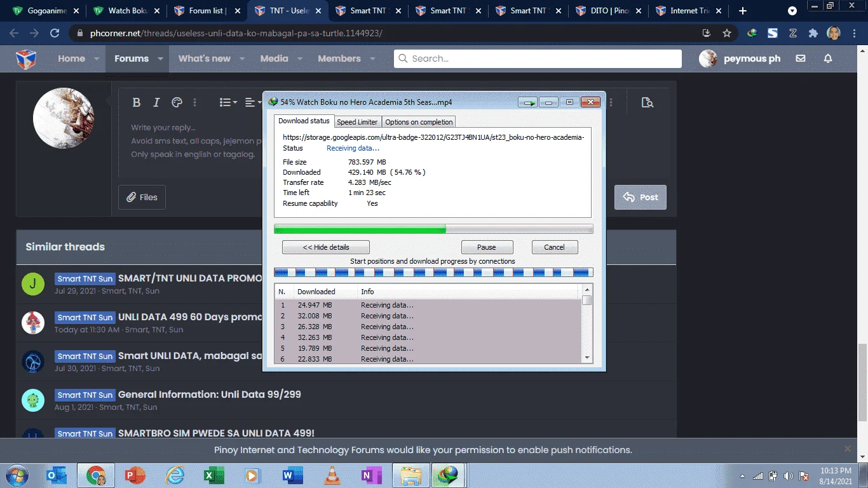Image resolution: width=868 pixels, height=488 pixels.
Task: Click the install app icon in address bar
Action: coord(706,33)
